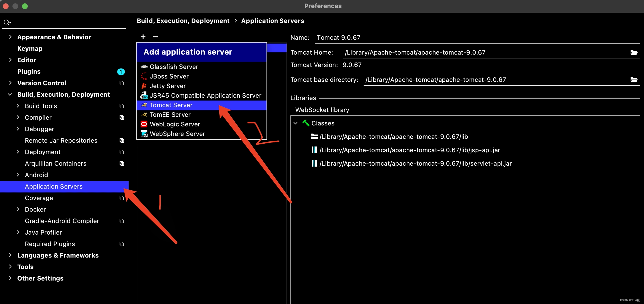Collapse the Classes library tree node
644x304 pixels.
click(295, 123)
